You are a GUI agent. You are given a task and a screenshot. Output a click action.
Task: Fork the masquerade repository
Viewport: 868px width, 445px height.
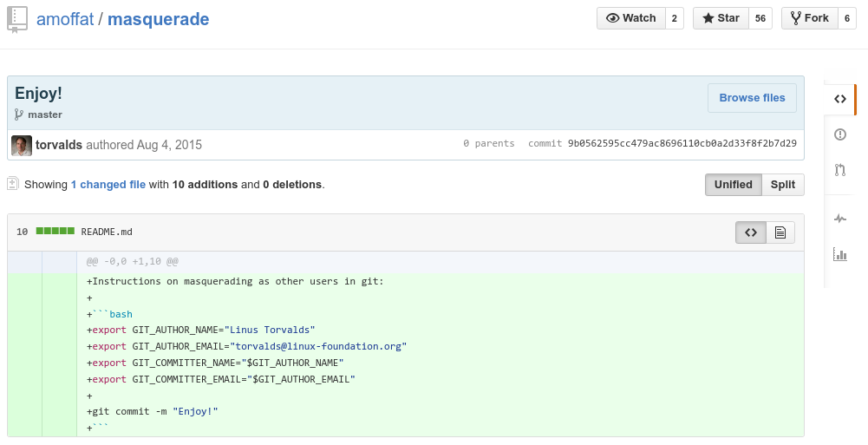coord(810,18)
